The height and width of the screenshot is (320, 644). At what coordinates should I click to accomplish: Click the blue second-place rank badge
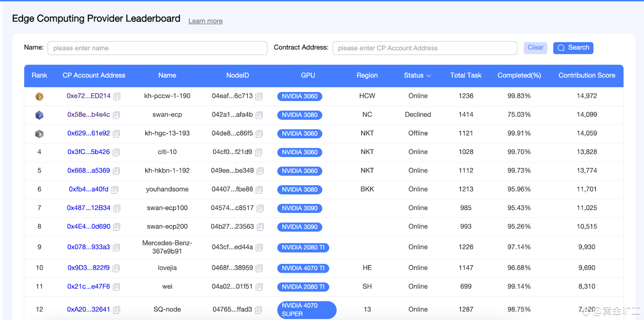(x=39, y=115)
